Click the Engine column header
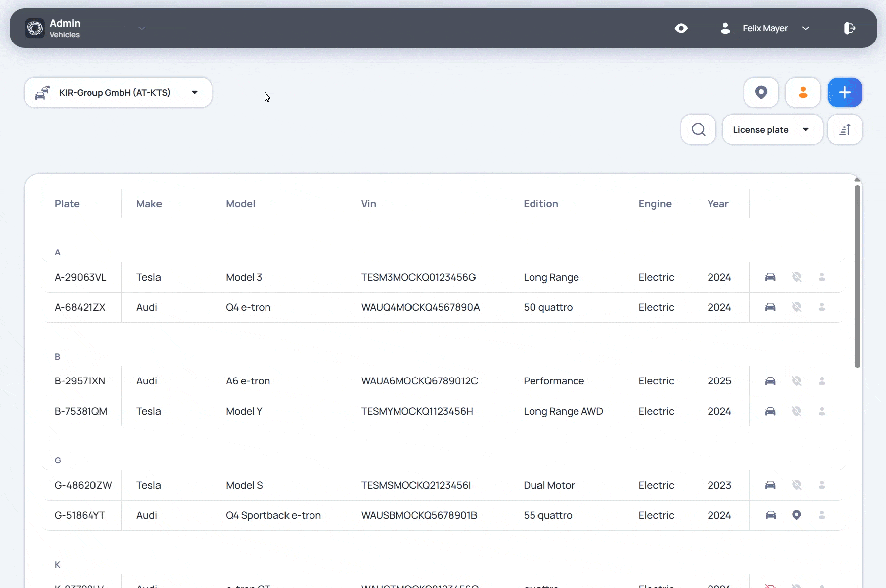 pos(655,204)
